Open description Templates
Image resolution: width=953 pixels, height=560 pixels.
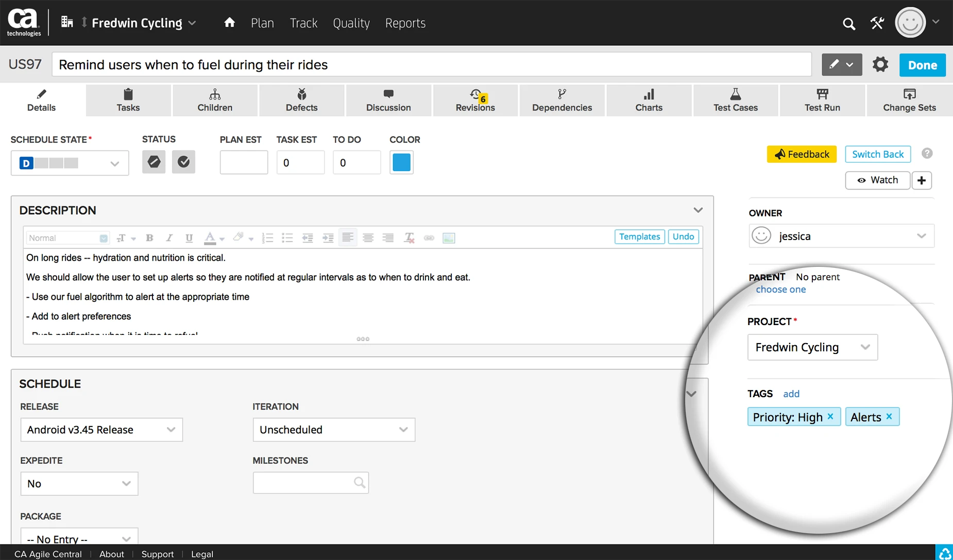tap(639, 236)
